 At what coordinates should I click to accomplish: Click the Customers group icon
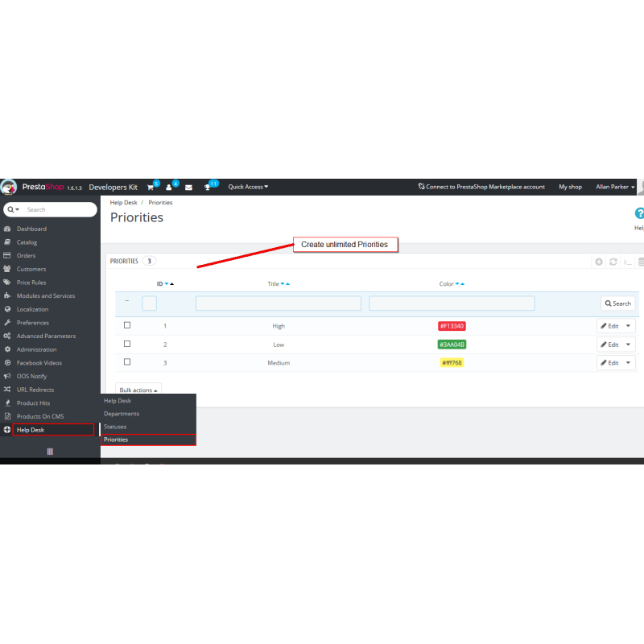tap(7, 269)
